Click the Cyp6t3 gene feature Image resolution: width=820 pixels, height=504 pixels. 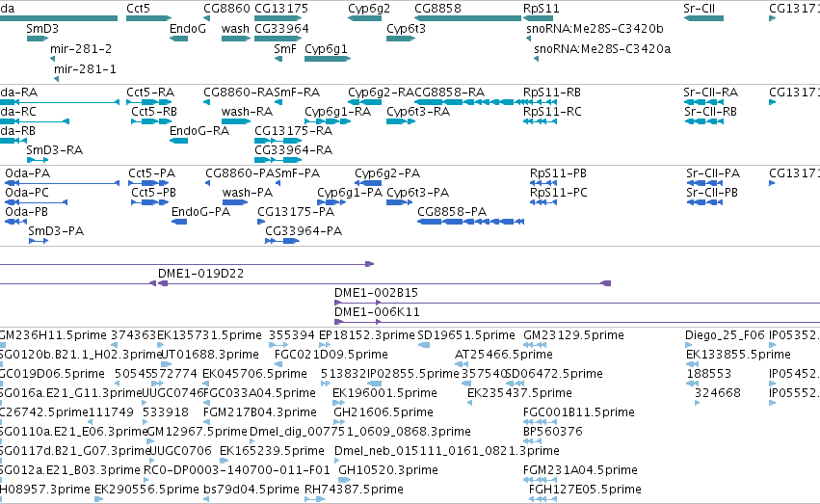401,39
